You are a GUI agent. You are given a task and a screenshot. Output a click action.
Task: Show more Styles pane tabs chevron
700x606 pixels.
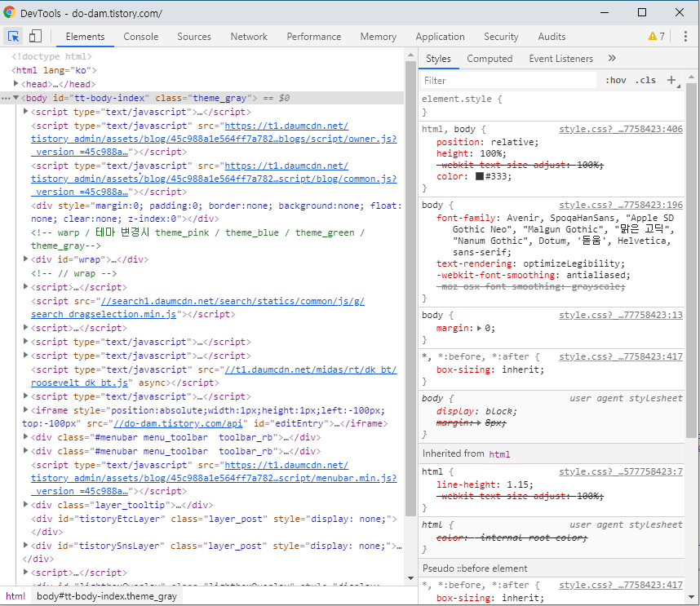[x=612, y=59]
